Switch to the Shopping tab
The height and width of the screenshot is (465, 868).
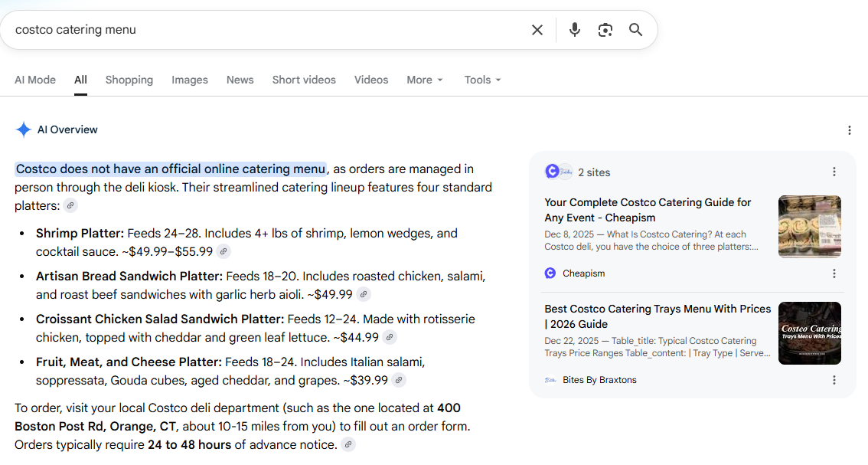click(129, 80)
